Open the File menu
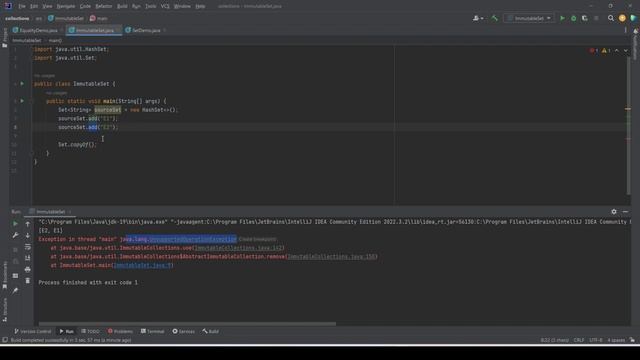Viewport: 640px width, 360px height. (x=22, y=6)
